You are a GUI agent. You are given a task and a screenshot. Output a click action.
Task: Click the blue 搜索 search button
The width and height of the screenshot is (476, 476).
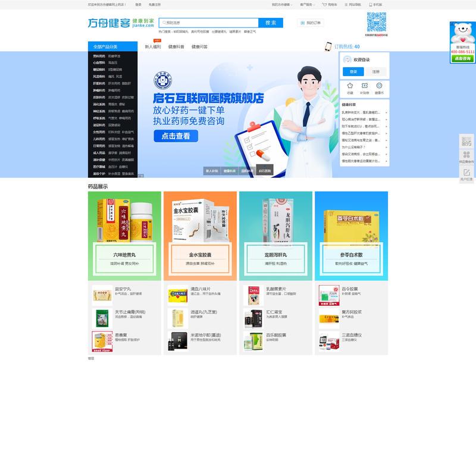pyautogui.click(x=271, y=23)
